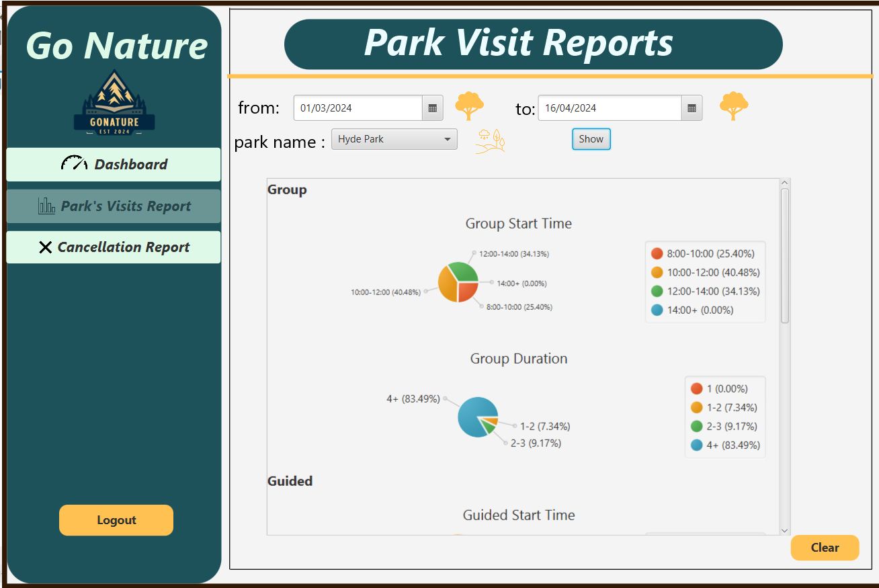Click the 2-3 (9.17%) pie label
This screenshot has width=879, height=588.
(x=536, y=444)
